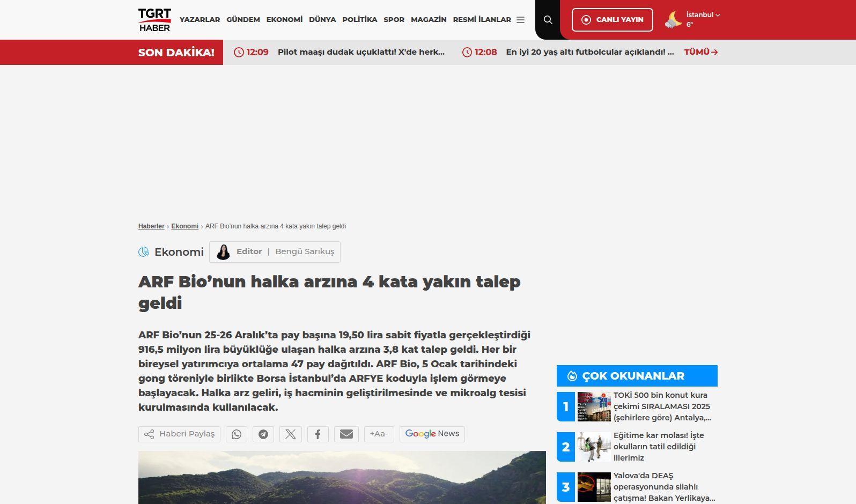Open the TOKİ 500 bin konut thumbnail
Image resolution: width=856 pixels, height=504 pixels.
pos(594,406)
